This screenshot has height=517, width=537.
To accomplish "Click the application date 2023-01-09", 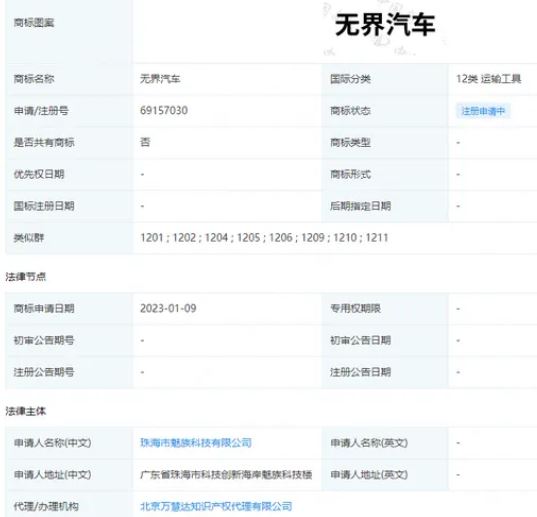I will [x=168, y=308].
